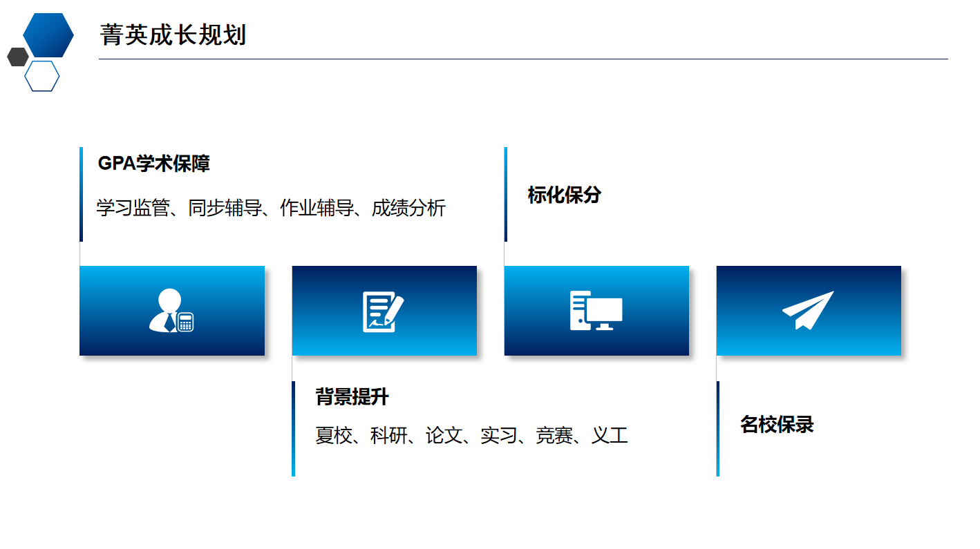The image size is (980, 549).
Task: Click the desktop computer icon
Action: [596, 311]
